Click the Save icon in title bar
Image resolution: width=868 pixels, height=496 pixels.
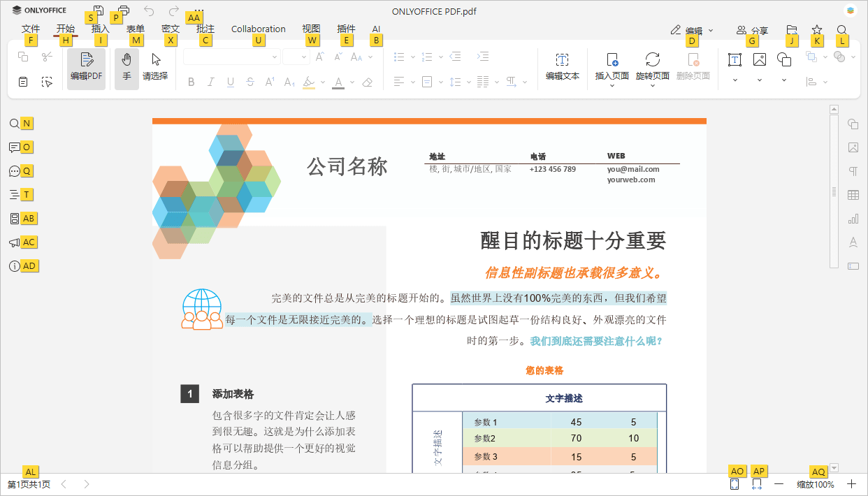(99, 10)
